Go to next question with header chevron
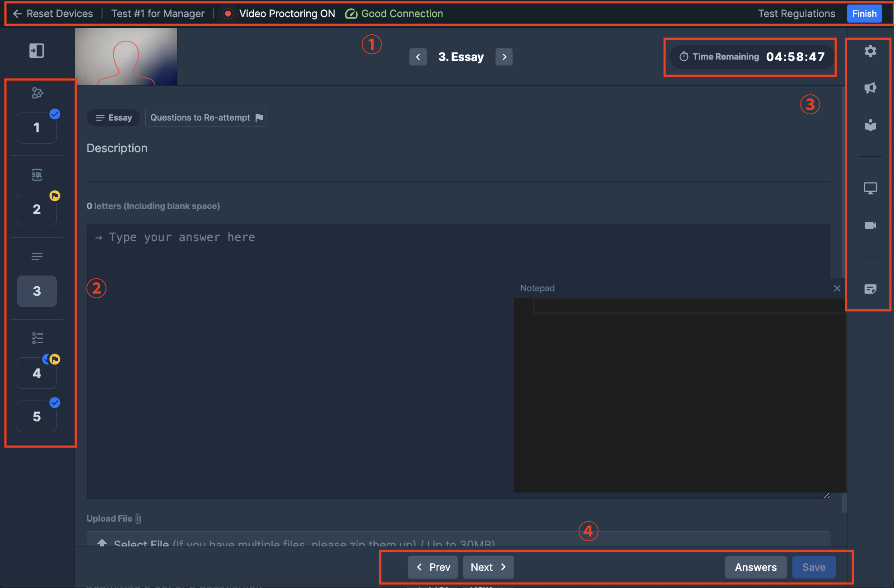The width and height of the screenshot is (894, 588). pyautogui.click(x=504, y=57)
